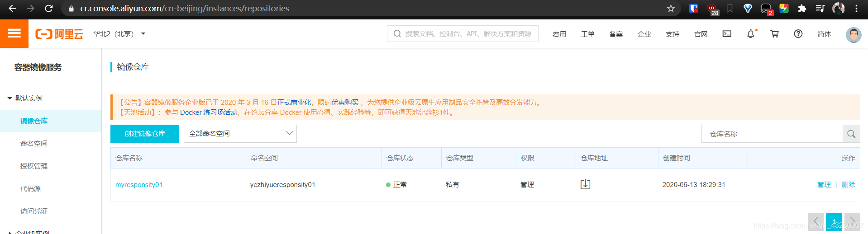Click the creation time 2020-06-13 18:29:31
The height and width of the screenshot is (234, 868).
pyautogui.click(x=694, y=184)
